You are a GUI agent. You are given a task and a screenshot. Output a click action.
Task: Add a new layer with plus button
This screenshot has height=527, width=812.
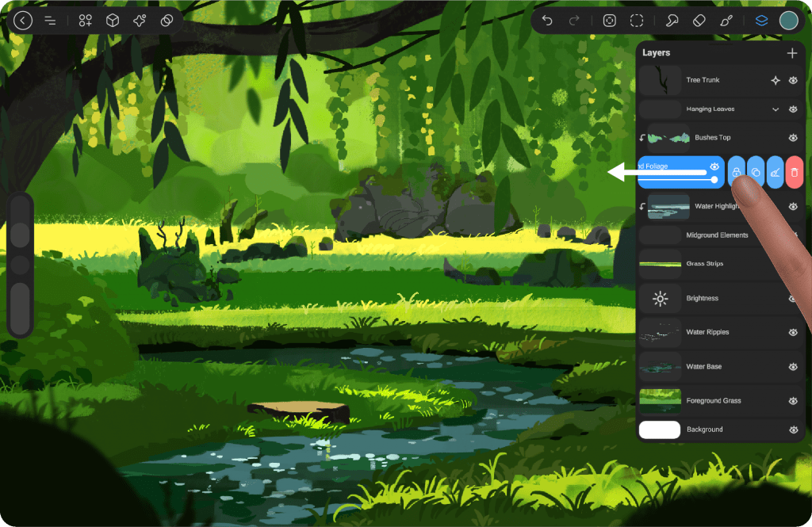(x=791, y=53)
